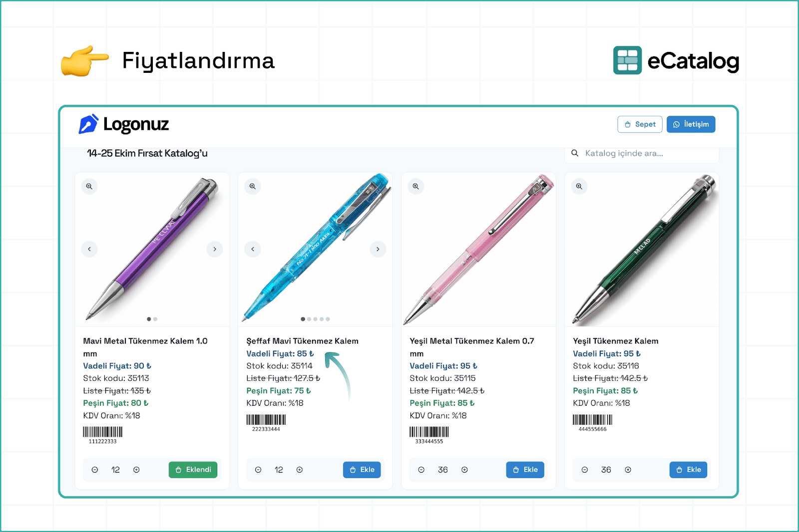
Task: Show next image of the purple pen
Action: pyautogui.click(x=215, y=249)
